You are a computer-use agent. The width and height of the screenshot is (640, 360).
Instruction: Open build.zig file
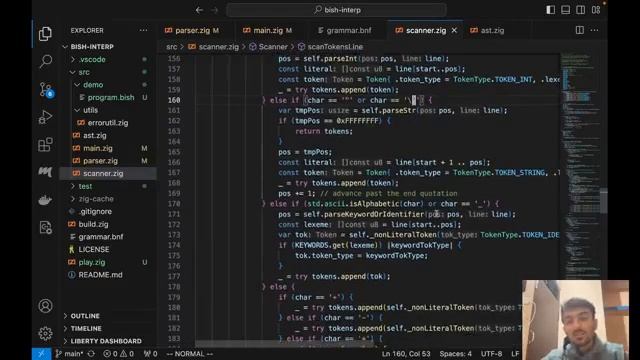pyautogui.click(x=93, y=224)
